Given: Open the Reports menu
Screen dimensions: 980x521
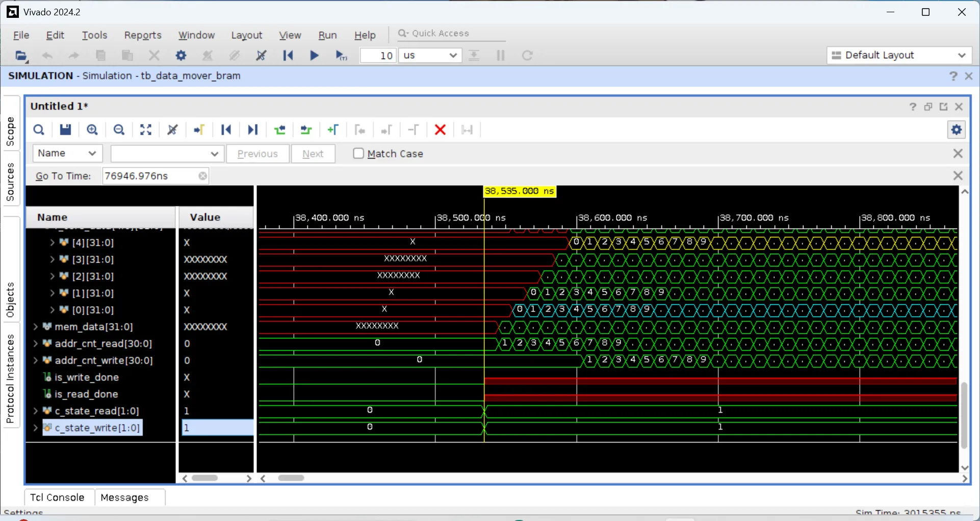Looking at the screenshot, I should (x=143, y=35).
